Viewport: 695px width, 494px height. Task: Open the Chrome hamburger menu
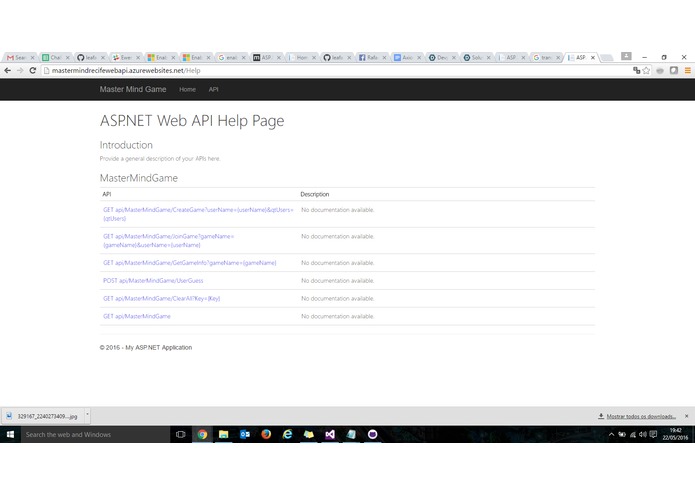click(687, 70)
